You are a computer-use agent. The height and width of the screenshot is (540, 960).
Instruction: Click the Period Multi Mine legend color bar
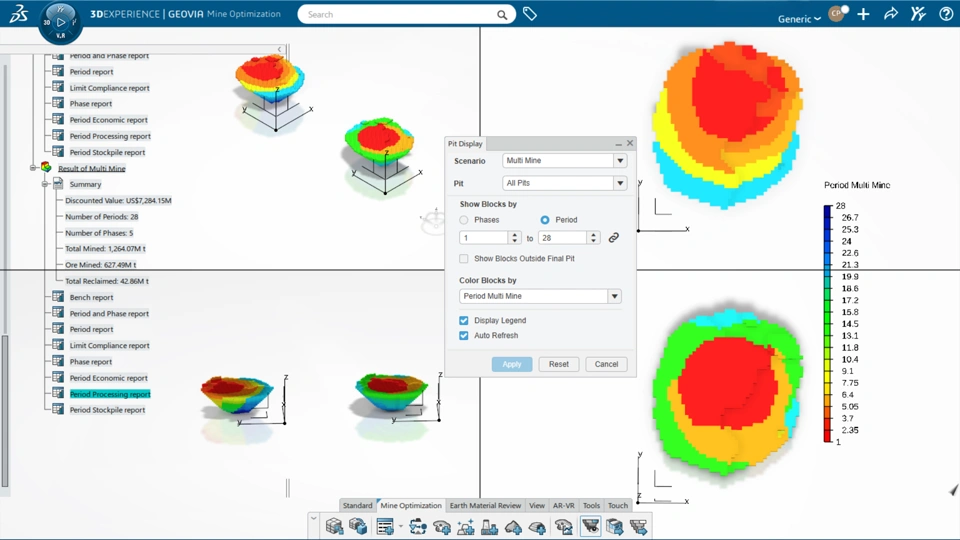point(828,323)
